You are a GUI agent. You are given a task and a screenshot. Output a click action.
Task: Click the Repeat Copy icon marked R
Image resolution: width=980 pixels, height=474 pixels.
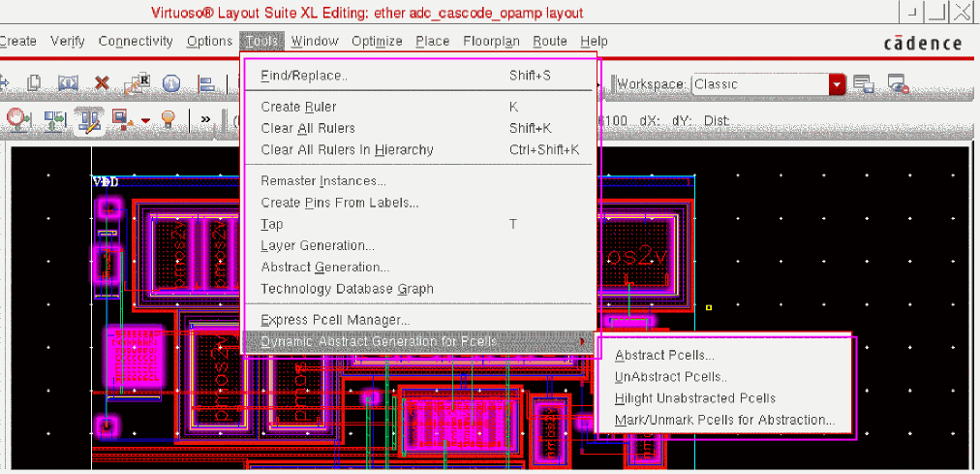137,83
